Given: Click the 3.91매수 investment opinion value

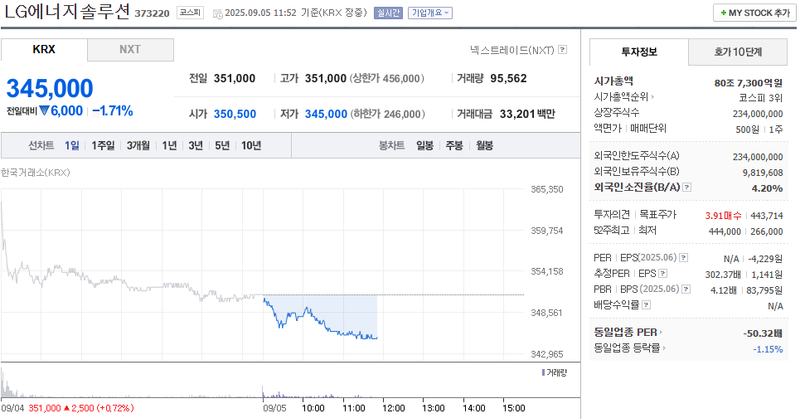Looking at the screenshot, I should 723,216.
